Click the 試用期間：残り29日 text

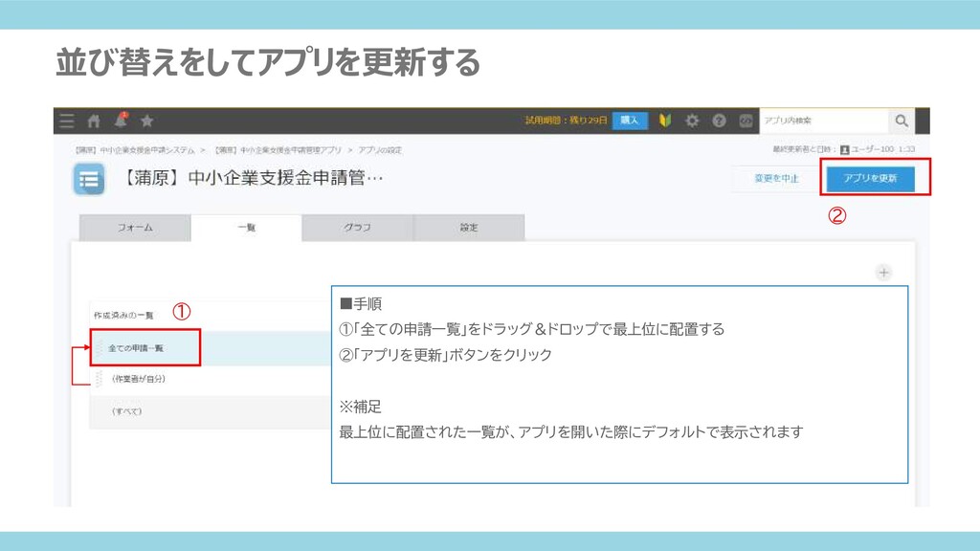coord(566,121)
